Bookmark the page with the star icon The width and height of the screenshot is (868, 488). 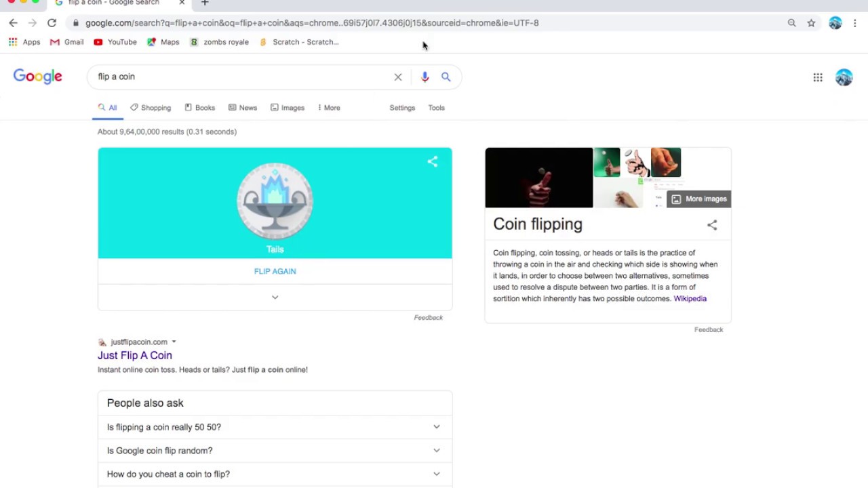pyautogui.click(x=811, y=23)
